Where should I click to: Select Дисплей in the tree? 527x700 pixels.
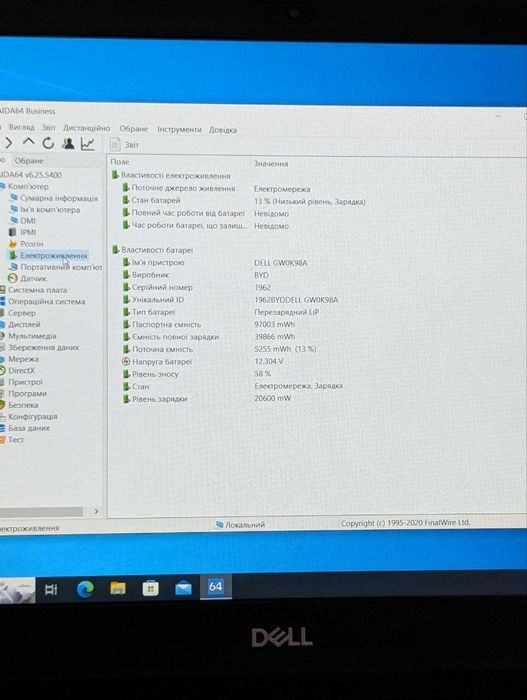tap(20, 325)
